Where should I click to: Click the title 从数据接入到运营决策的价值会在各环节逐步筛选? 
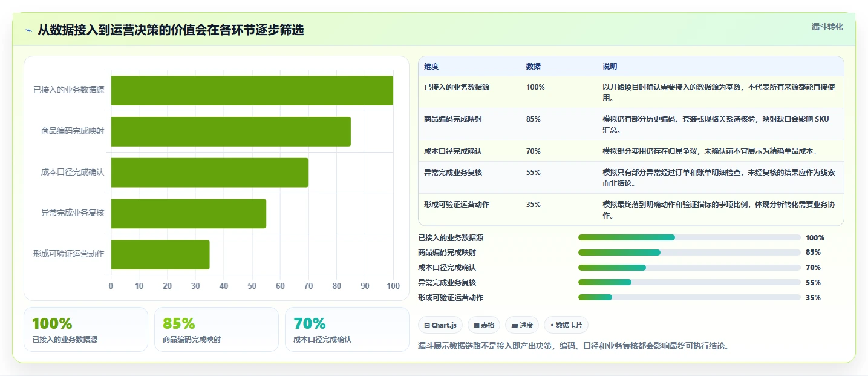point(171,30)
